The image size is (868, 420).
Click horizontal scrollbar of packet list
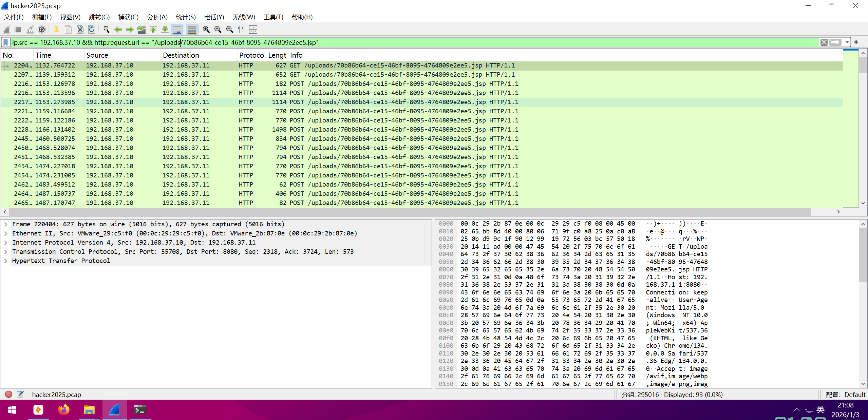click(x=407, y=212)
